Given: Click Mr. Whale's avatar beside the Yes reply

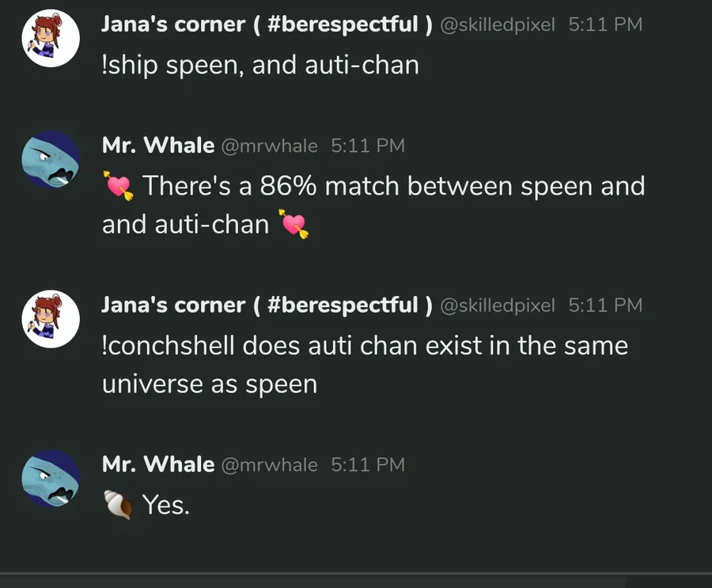Looking at the screenshot, I should click(x=51, y=479).
